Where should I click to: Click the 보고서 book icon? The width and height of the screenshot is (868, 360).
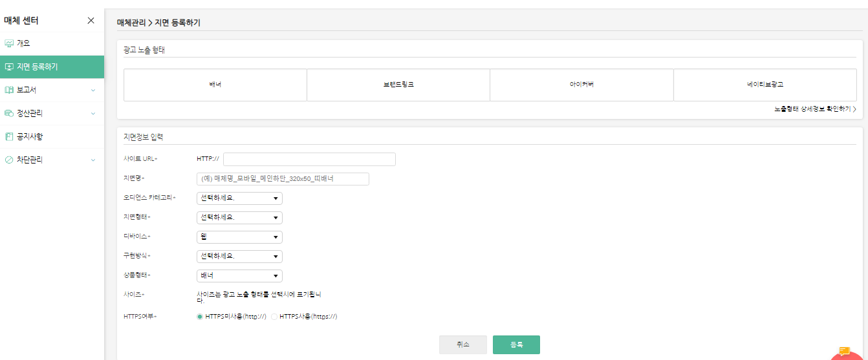[9, 90]
